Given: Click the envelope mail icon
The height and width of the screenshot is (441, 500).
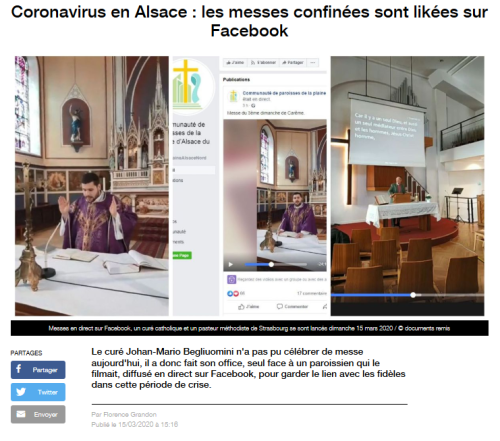Looking at the screenshot, I should (21, 414).
